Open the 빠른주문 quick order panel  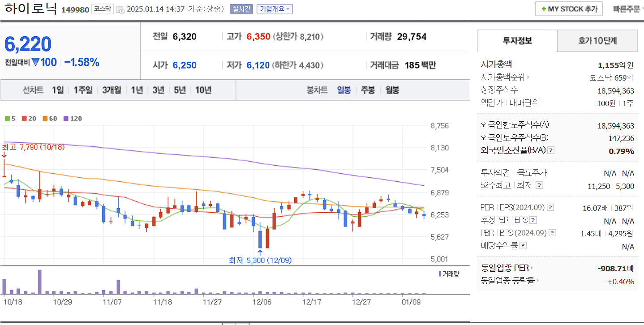[626, 9]
